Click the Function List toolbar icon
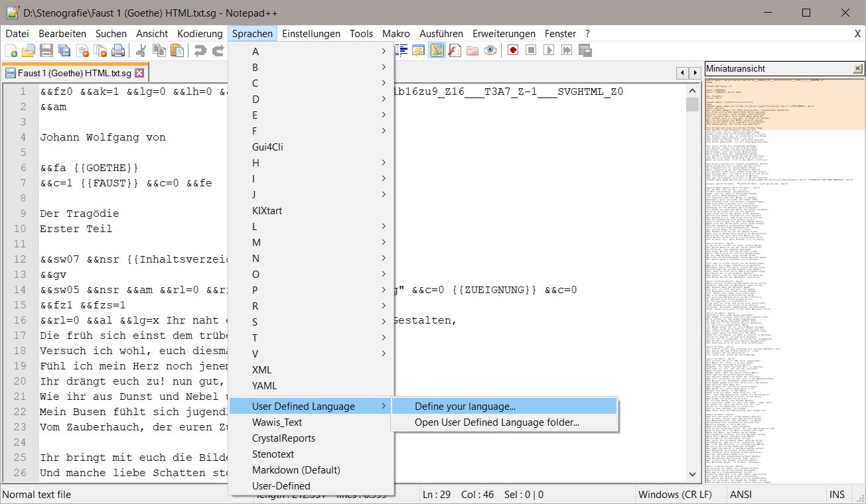Image resolution: width=866 pixels, height=504 pixels. [x=455, y=50]
